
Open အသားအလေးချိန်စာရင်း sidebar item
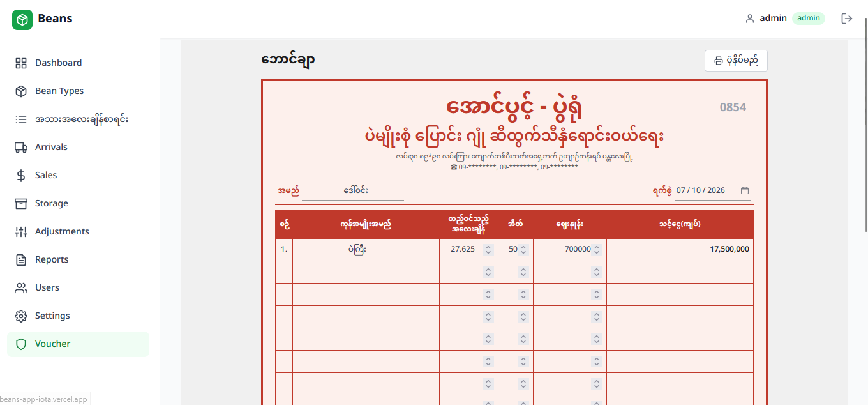click(78, 119)
